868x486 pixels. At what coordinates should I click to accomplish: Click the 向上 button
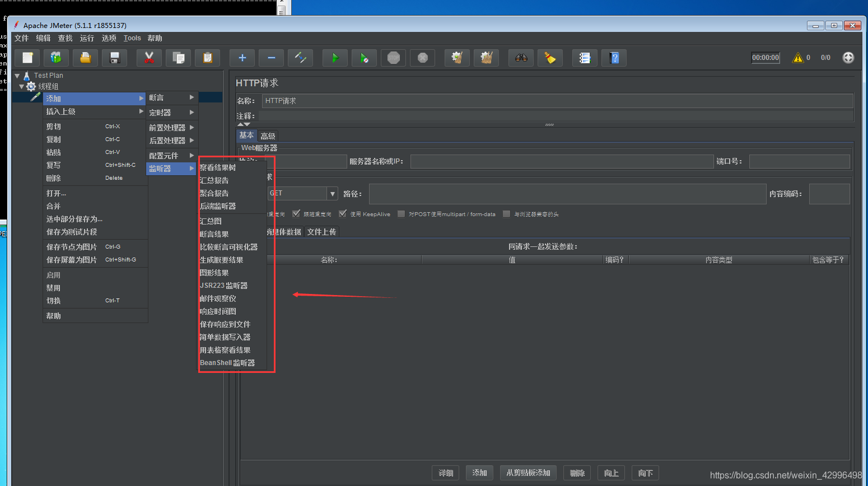tap(612, 473)
